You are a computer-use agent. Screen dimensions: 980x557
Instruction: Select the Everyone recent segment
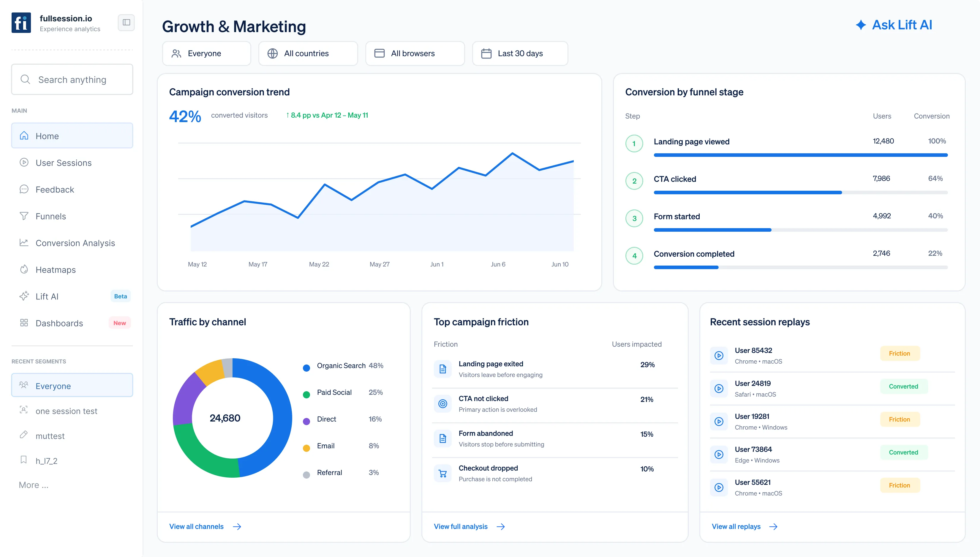tap(72, 386)
